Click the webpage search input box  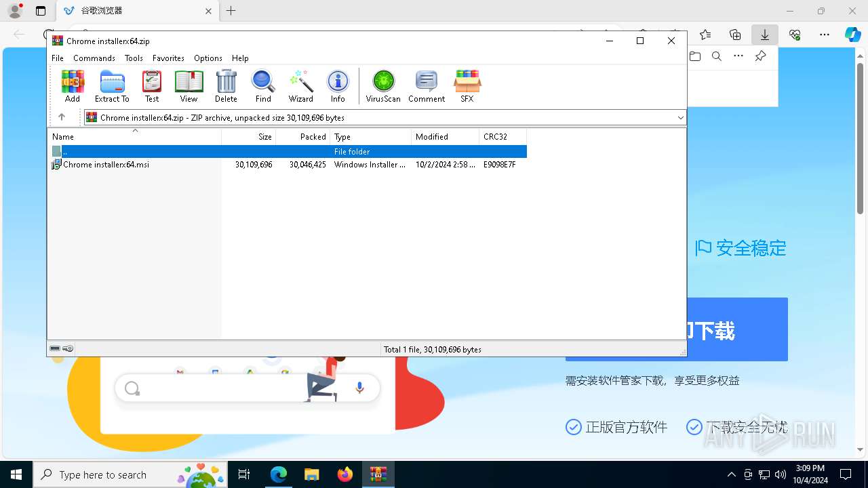point(248,388)
